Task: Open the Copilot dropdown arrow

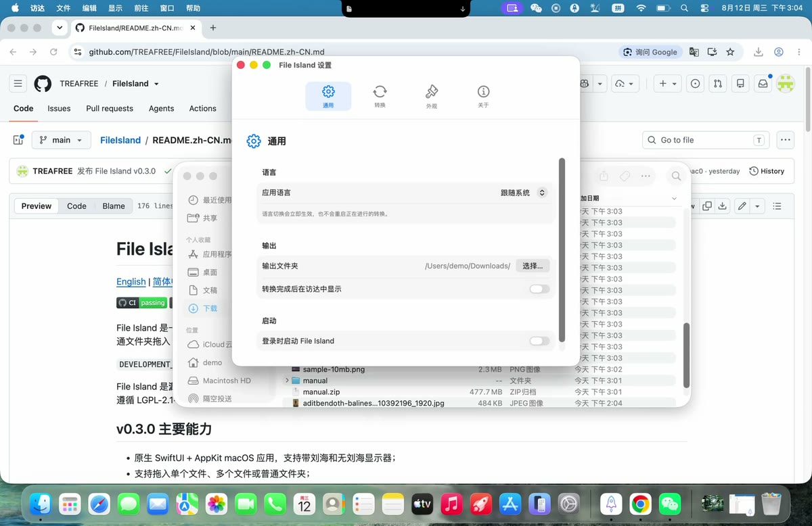Action: pos(600,84)
